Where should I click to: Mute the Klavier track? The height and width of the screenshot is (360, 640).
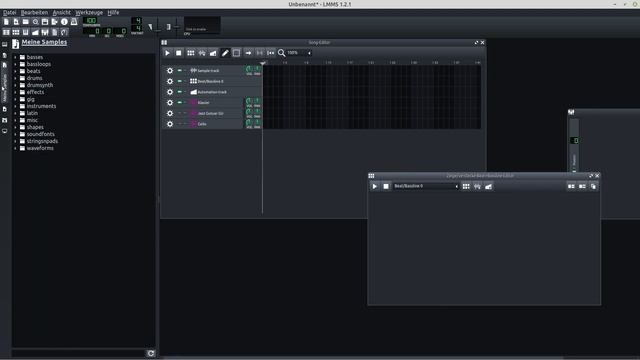pyautogui.click(x=180, y=102)
